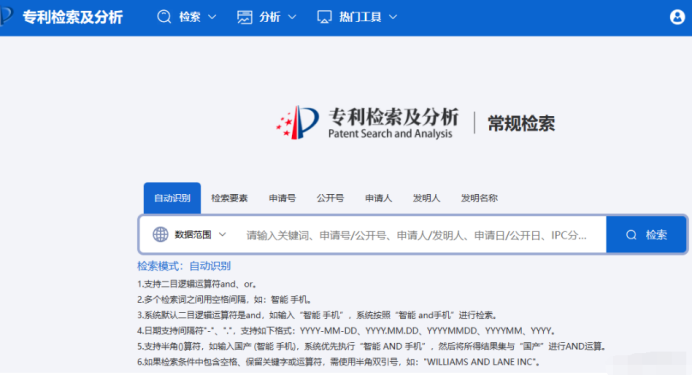The width and height of the screenshot is (692, 376).
Task: Click hint line 4 about 日期支持间隔符
Action: coord(347,331)
